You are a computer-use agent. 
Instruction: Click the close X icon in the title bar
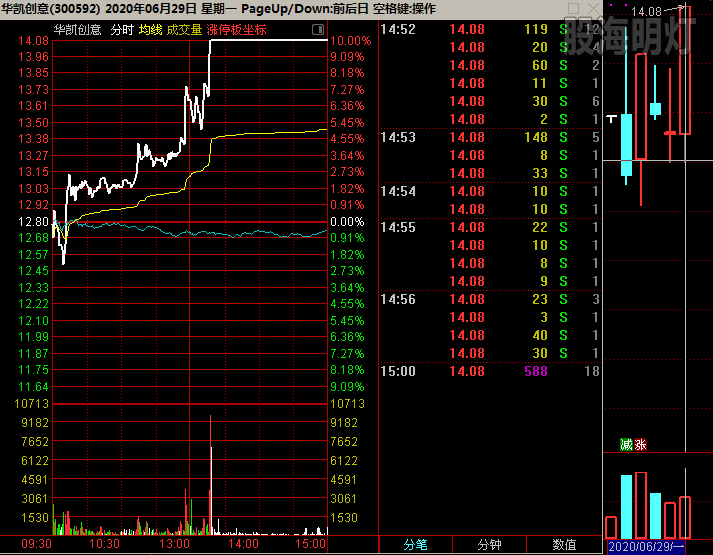(x=593, y=9)
